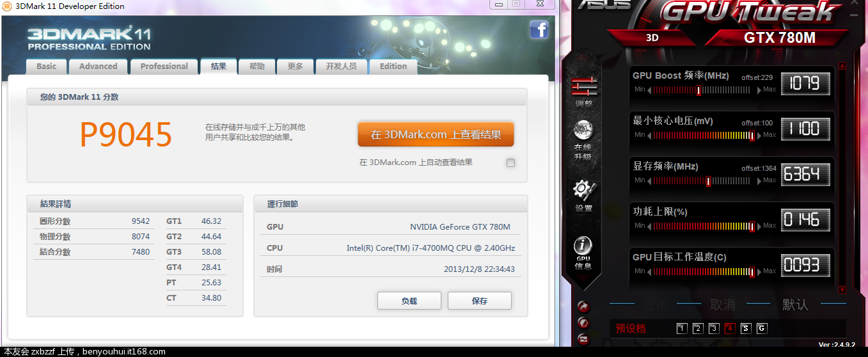Click 默认 default in GPU Tweak
868x357 pixels.
796,305
